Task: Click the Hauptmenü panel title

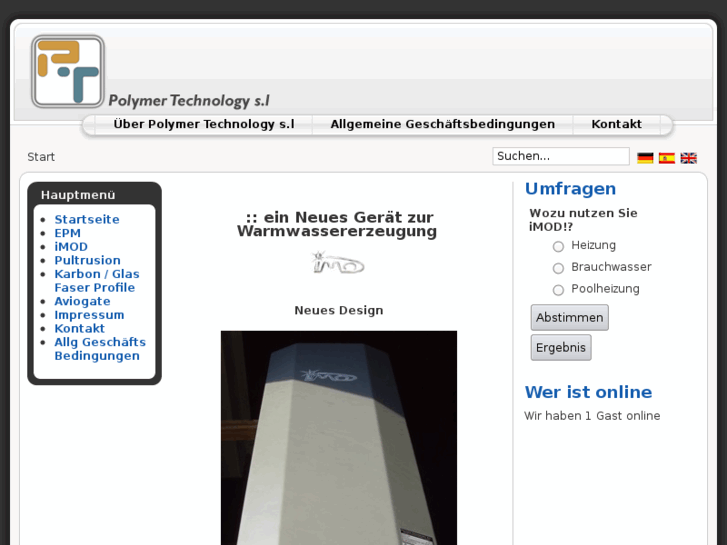Action: tap(78, 195)
